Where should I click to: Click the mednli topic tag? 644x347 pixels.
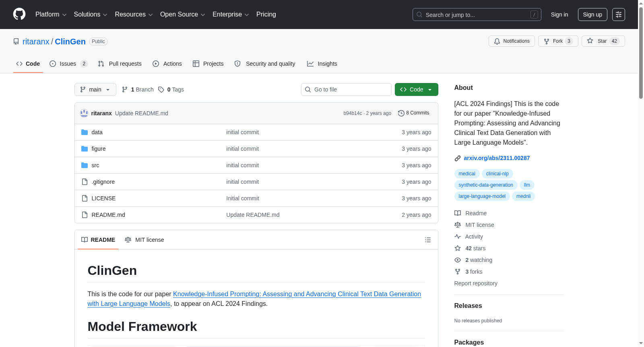[x=523, y=196]
